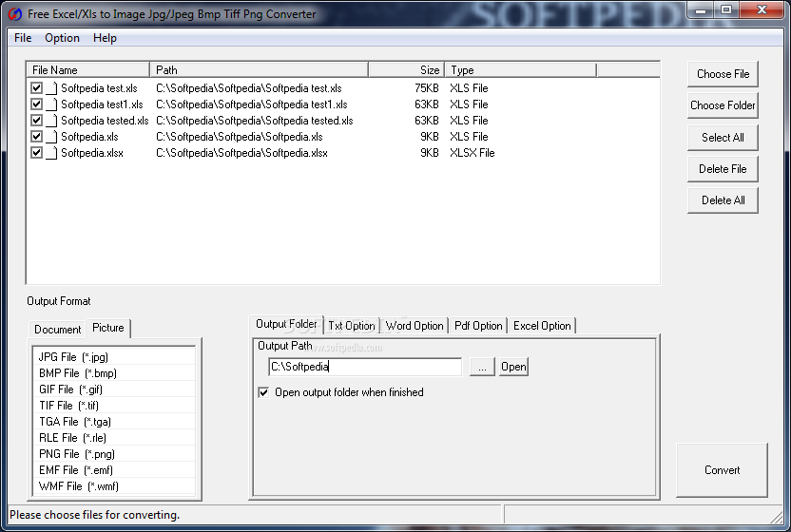This screenshot has width=791, height=532.
Task: Minimize the converter window
Action: (x=702, y=9)
